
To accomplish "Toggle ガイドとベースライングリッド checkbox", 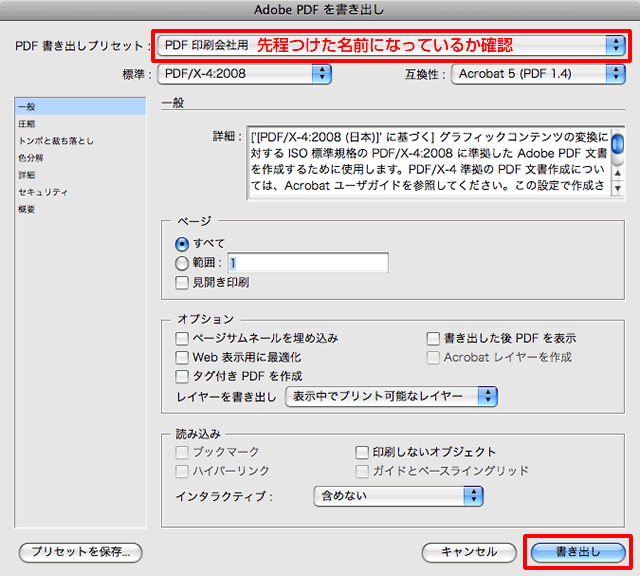I will (362, 471).
